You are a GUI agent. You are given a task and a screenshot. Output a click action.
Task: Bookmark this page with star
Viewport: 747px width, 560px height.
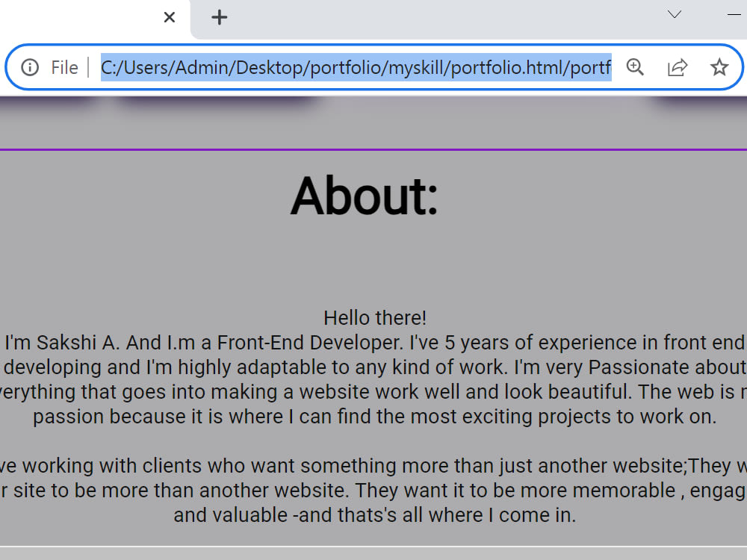point(719,67)
